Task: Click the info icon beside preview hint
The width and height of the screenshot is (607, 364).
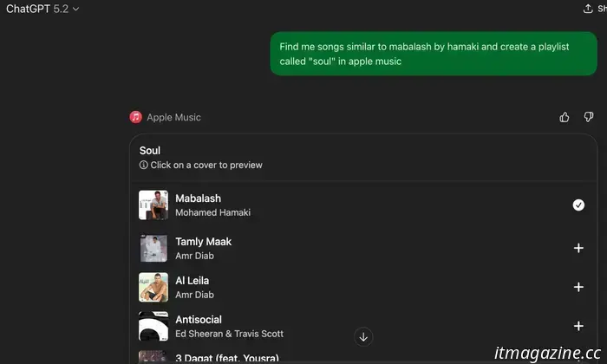Action: pos(144,165)
